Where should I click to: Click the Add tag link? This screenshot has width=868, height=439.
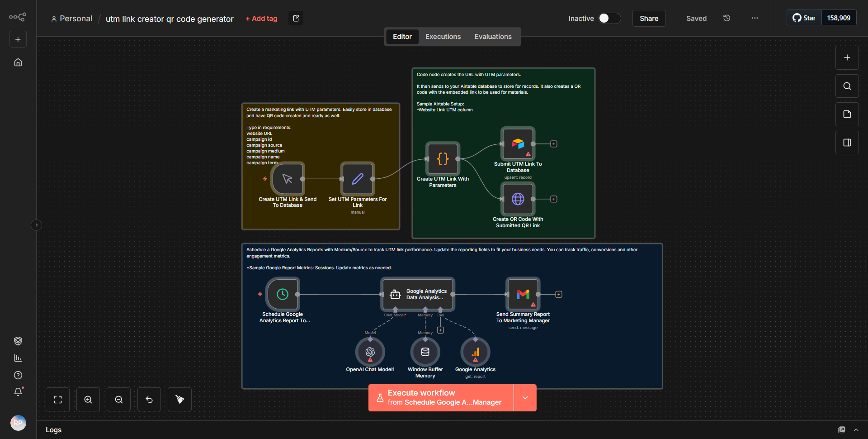tap(261, 19)
